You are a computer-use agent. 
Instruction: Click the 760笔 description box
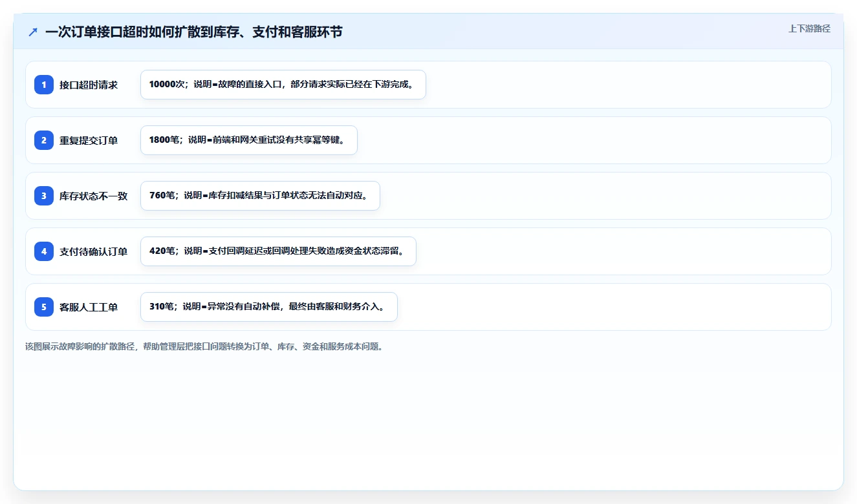pos(260,196)
